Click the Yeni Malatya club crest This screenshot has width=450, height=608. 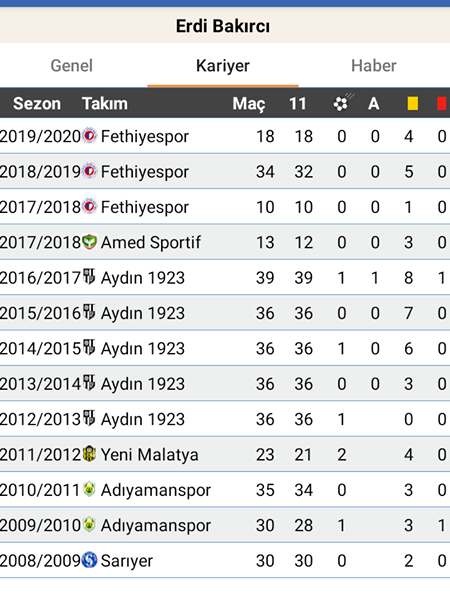[x=90, y=454]
